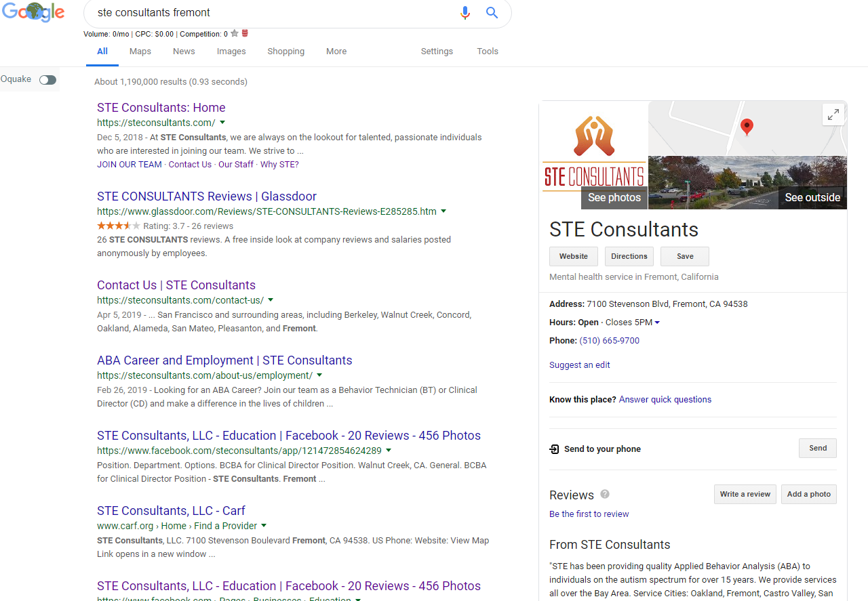Click the star icon beside Competition
Screen dimensions: 868x601
coord(235,33)
